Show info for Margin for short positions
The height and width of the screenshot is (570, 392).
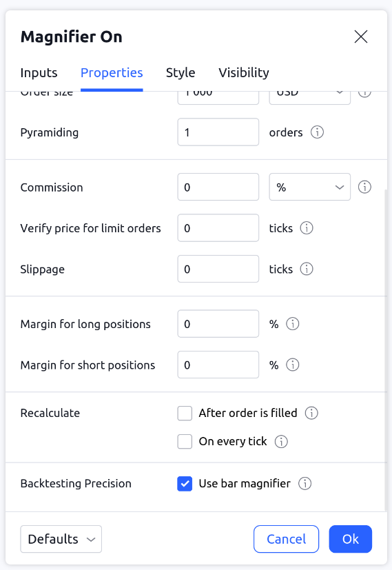pos(293,365)
